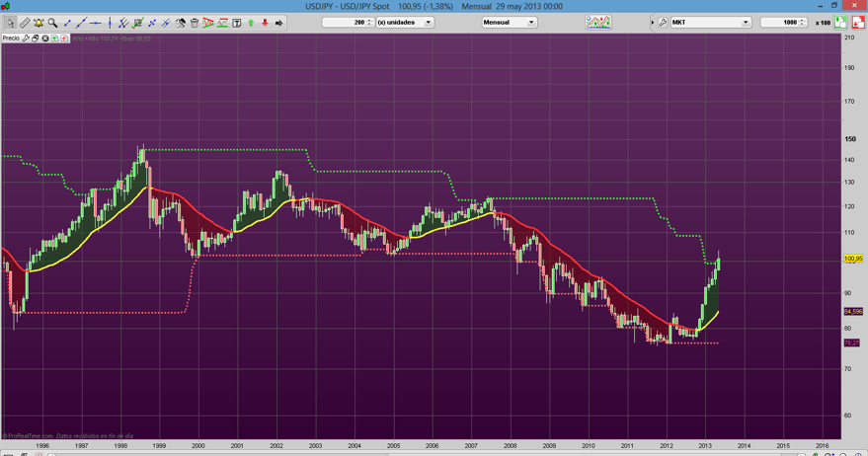Select the red triangle pattern tool
868x456 pixels.
point(208,23)
